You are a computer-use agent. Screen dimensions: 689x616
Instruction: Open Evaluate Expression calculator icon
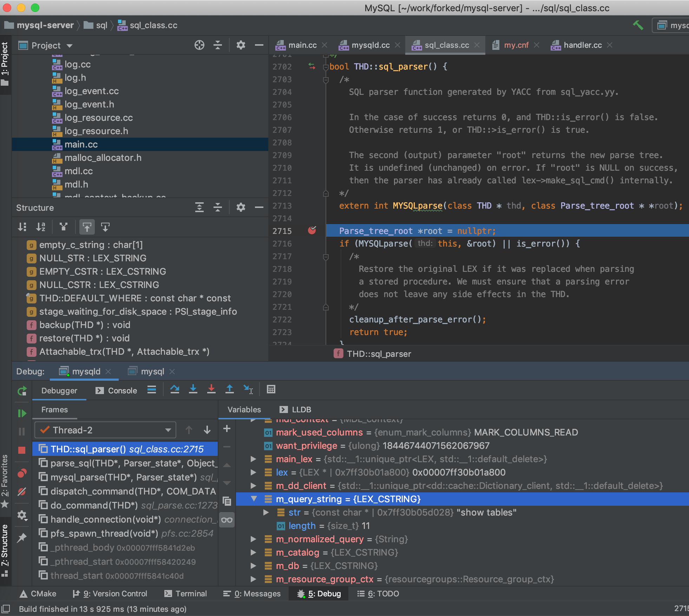[x=271, y=389]
